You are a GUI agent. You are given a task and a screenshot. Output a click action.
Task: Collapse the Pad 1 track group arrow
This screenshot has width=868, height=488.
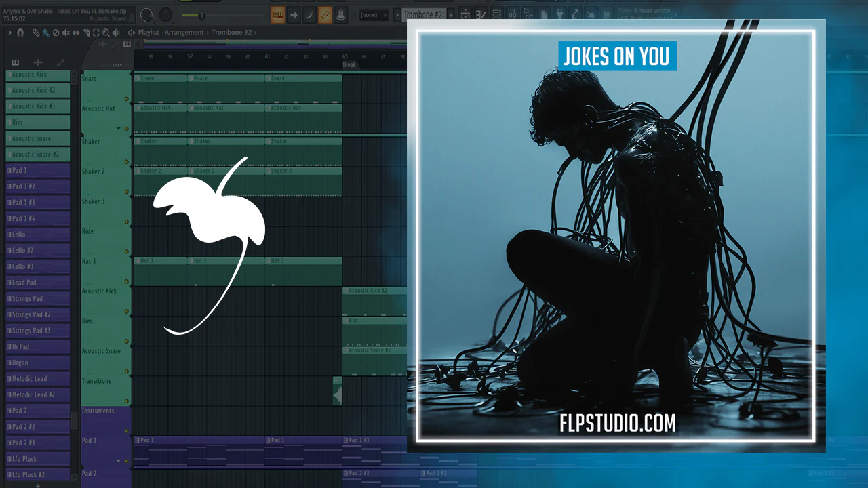pos(118,461)
